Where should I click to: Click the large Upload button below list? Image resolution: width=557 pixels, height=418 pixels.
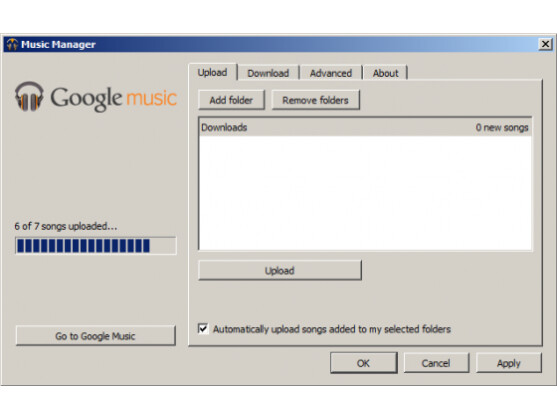pos(280,271)
